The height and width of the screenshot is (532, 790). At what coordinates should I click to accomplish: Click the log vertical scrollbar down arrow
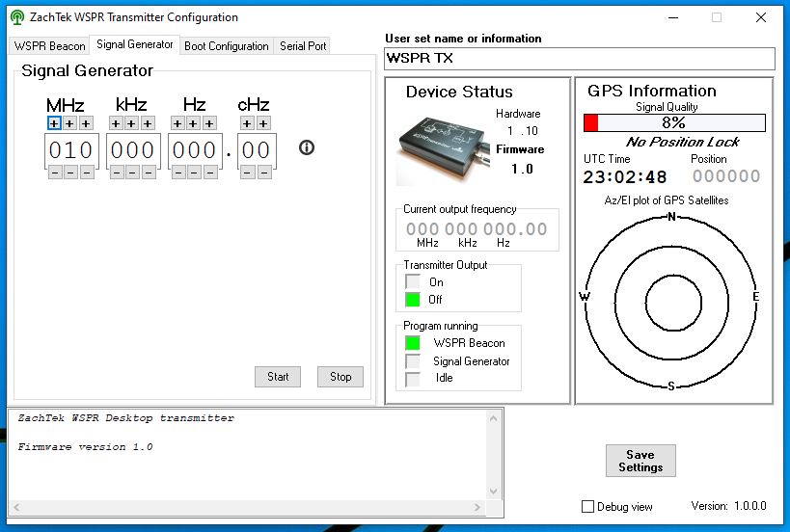493,492
